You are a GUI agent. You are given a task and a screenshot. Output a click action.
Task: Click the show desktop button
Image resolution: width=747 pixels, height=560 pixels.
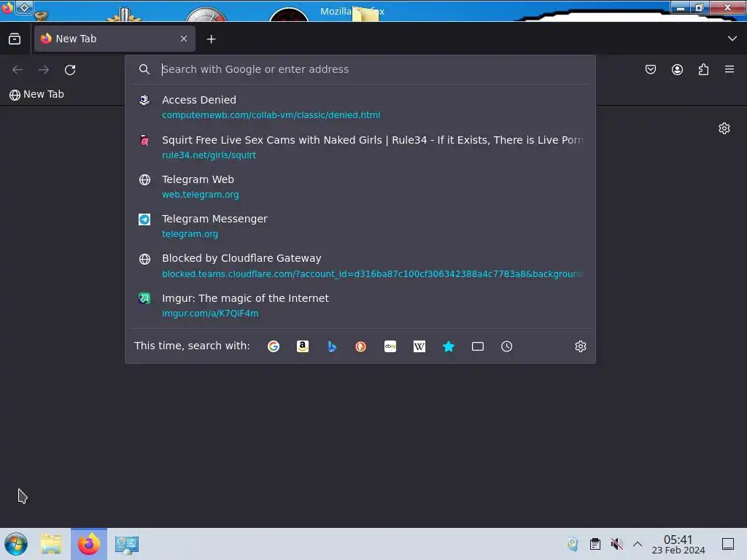[728, 544]
